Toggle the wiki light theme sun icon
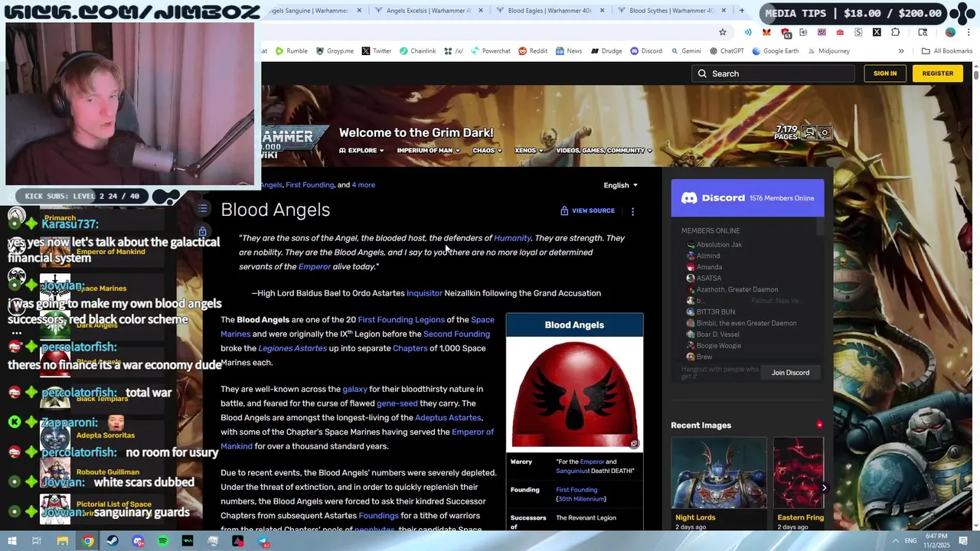 [x=825, y=132]
